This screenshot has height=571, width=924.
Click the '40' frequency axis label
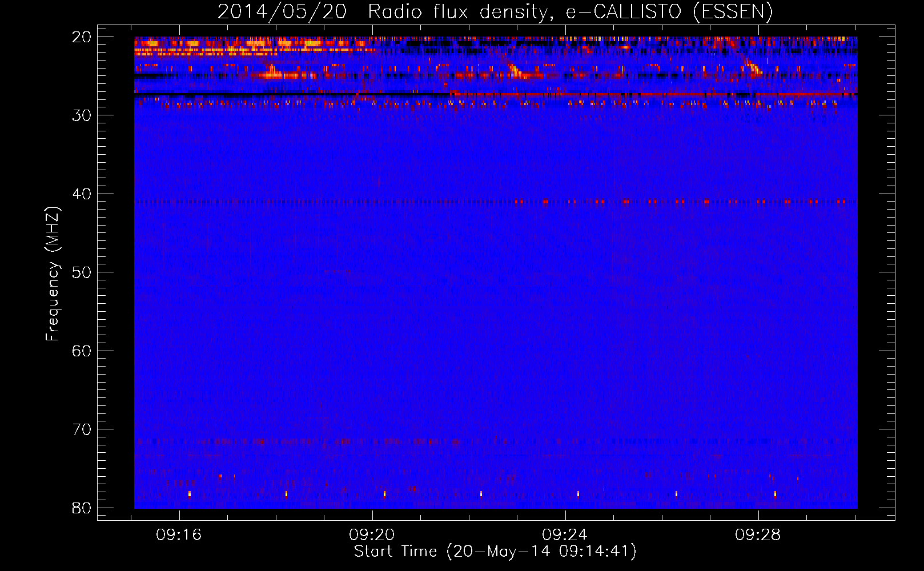click(82, 194)
